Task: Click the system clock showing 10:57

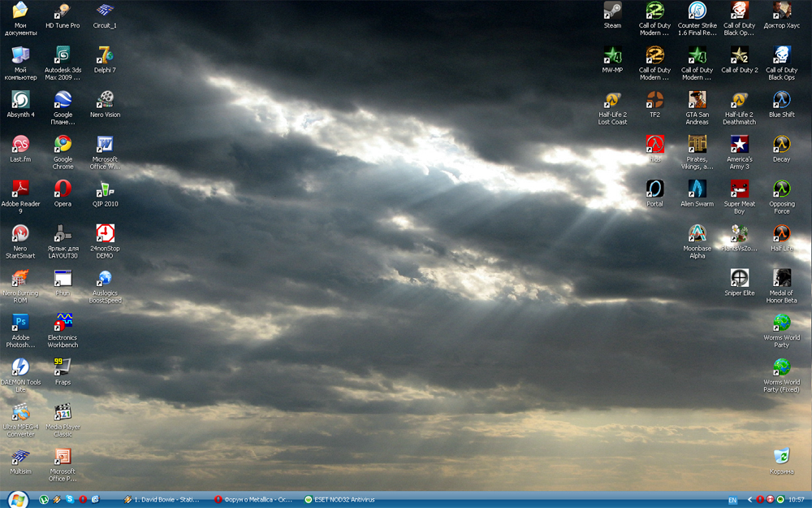Action: click(796, 499)
